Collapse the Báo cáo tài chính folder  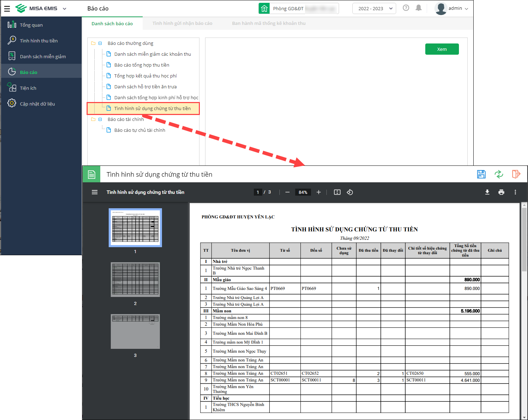pyautogui.click(x=100, y=120)
